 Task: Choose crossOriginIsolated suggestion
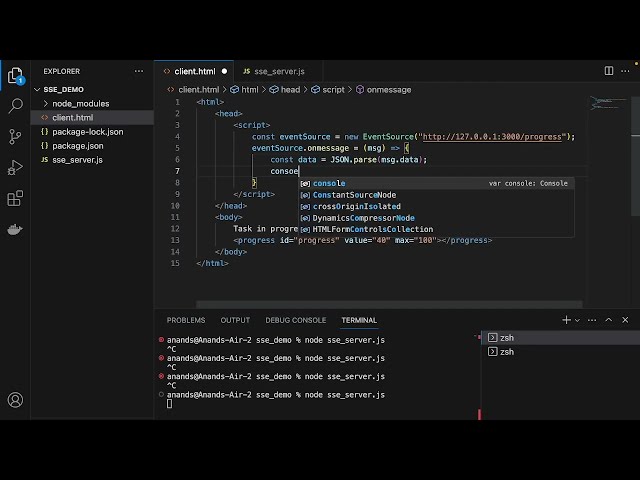(x=436, y=206)
